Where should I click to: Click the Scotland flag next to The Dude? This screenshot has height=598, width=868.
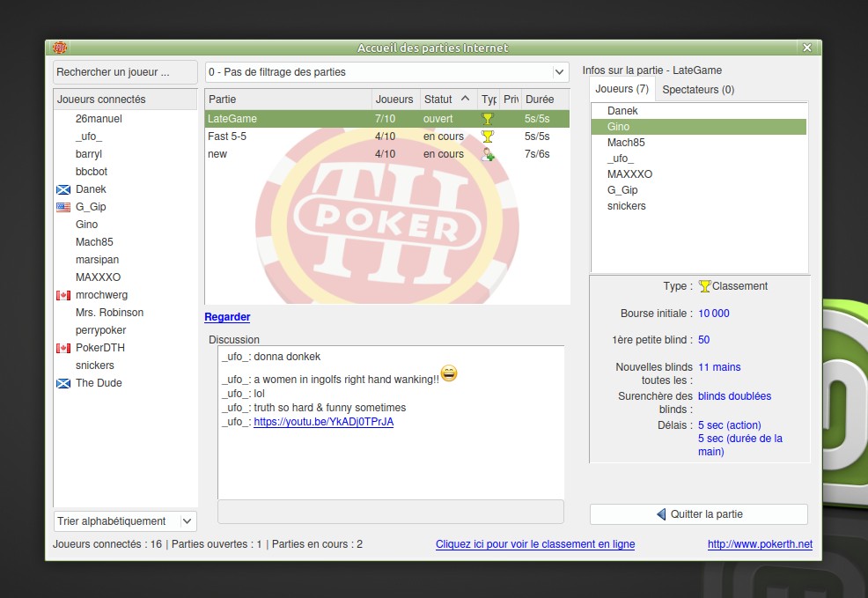(x=63, y=383)
